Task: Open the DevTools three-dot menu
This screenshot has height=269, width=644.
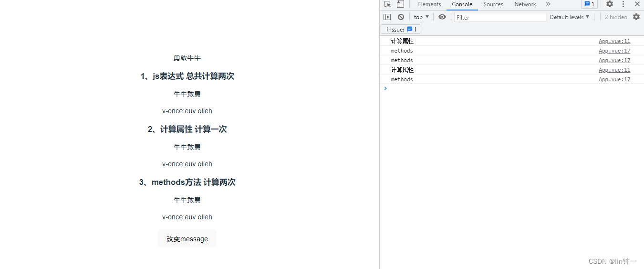Action: click(623, 4)
